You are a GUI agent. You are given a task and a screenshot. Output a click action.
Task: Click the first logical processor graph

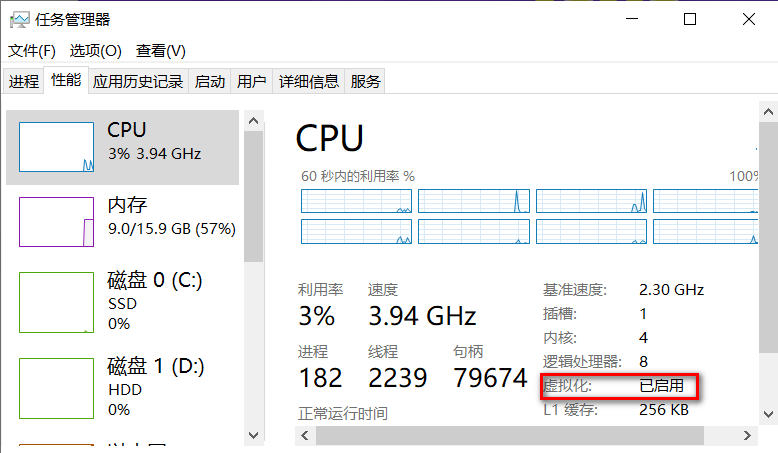click(x=356, y=201)
